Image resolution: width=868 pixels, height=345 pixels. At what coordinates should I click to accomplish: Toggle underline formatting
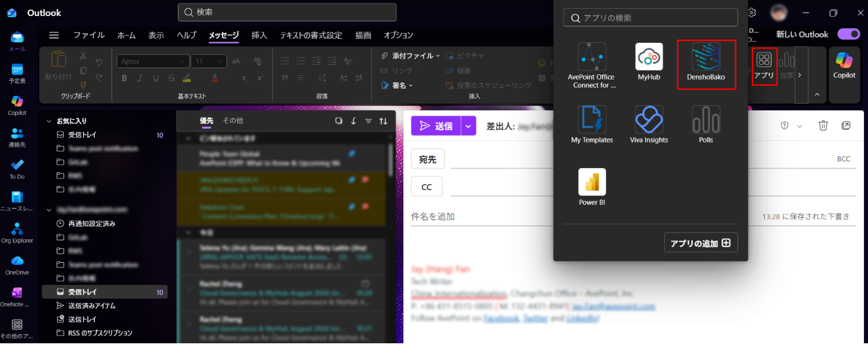[155, 78]
